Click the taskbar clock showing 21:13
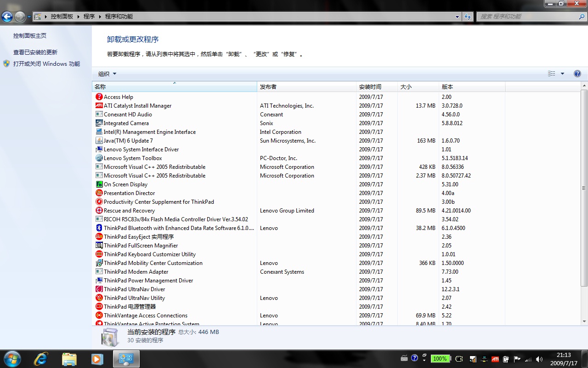This screenshot has width=588, height=368. [563, 359]
